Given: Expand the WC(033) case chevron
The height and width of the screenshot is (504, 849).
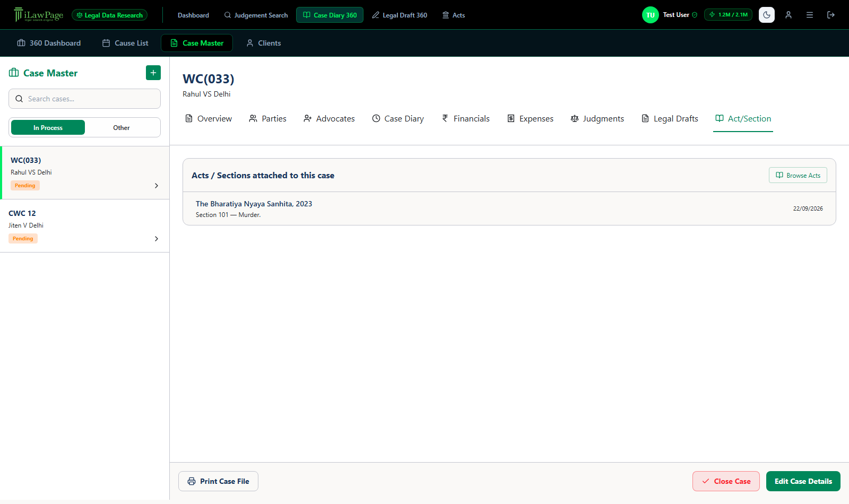Looking at the screenshot, I should 157,186.
